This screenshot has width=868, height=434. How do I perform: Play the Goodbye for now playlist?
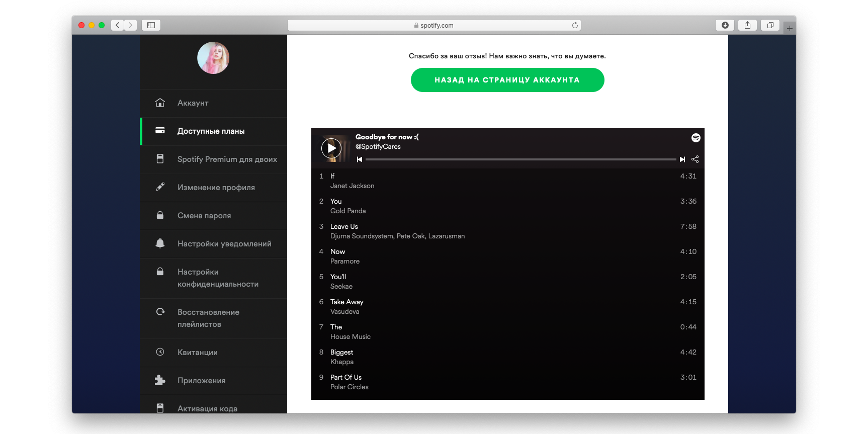331,148
